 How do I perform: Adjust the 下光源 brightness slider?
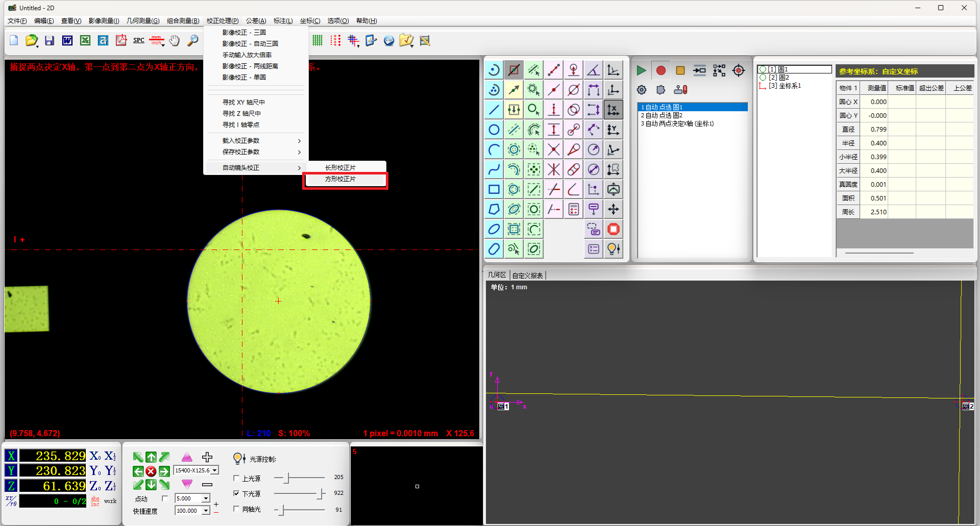(321, 493)
